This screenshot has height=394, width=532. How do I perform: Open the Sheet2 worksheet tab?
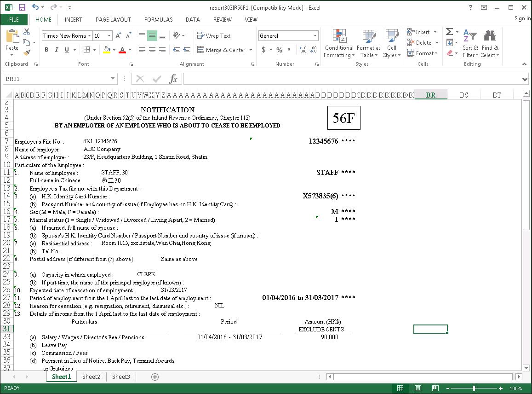(x=91, y=377)
